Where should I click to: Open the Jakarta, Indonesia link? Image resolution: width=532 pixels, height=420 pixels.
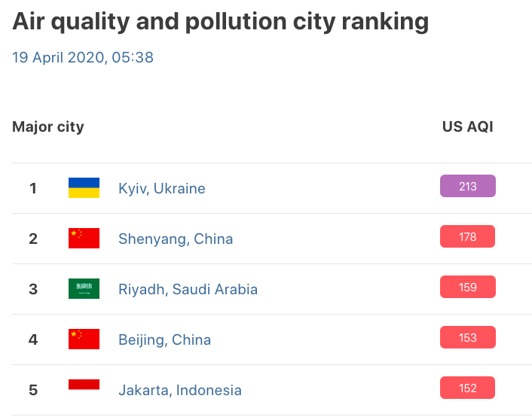click(x=180, y=390)
